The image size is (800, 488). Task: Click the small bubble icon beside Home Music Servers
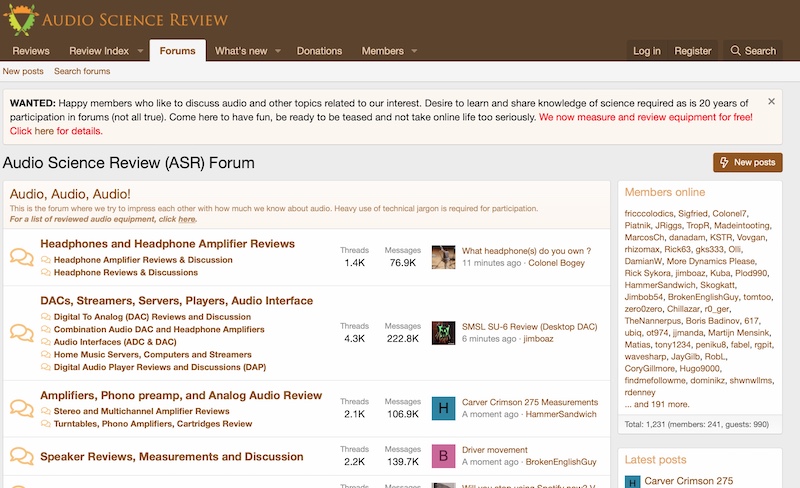pos(45,355)
